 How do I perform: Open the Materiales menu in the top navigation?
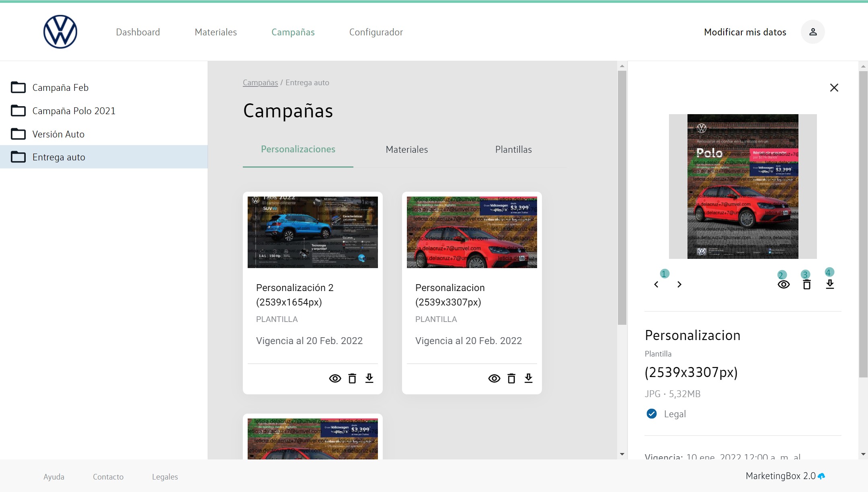215,32
